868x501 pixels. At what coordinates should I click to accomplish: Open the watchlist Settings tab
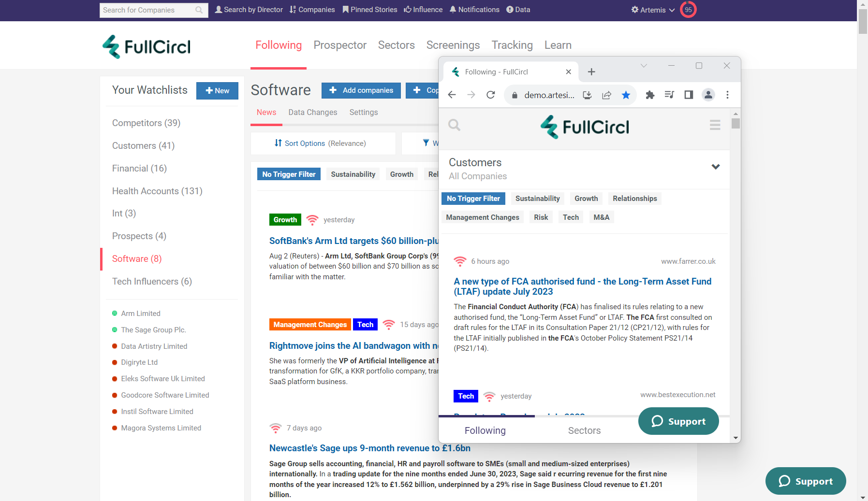point(364,112)
